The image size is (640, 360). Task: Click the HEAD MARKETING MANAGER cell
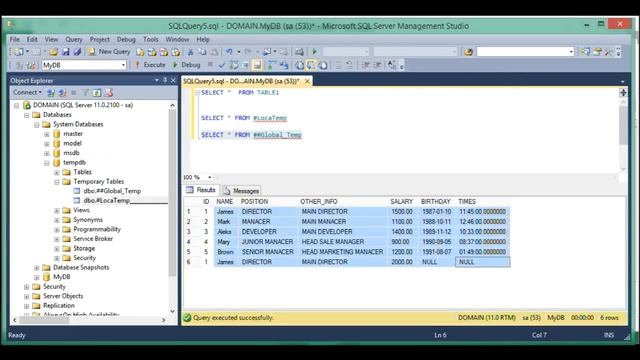coord(342,252)
